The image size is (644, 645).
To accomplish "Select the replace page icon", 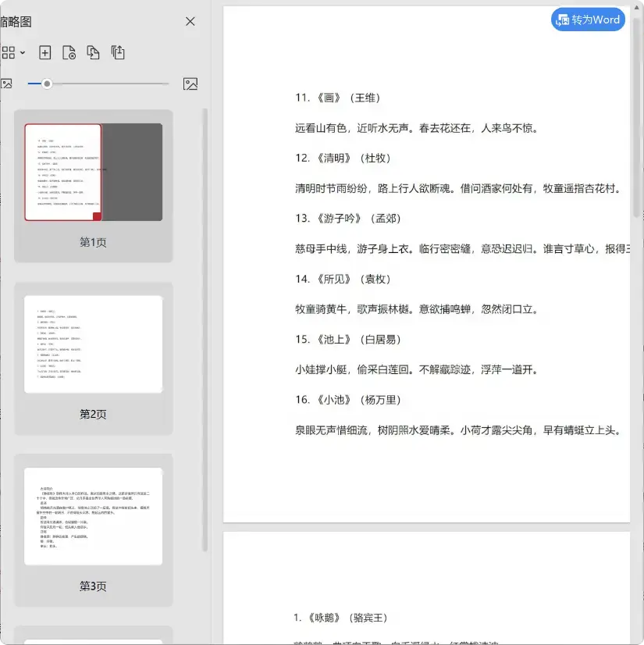I will 93,53.
